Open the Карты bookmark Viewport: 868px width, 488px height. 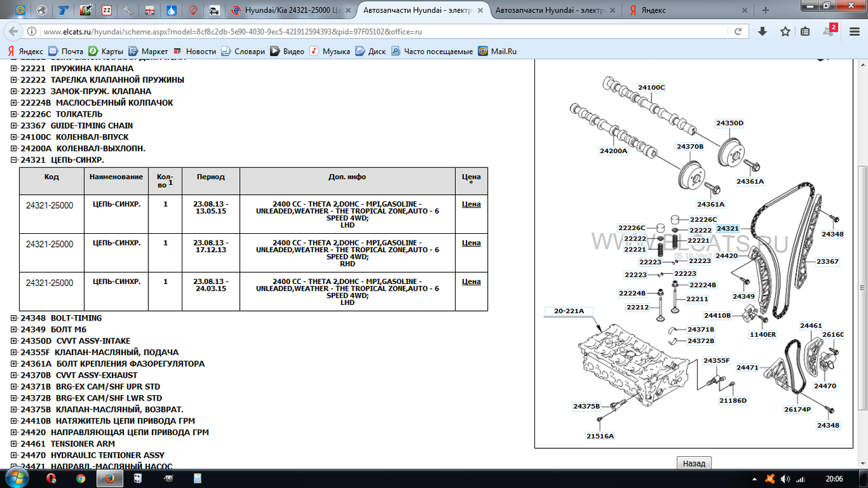106,52
